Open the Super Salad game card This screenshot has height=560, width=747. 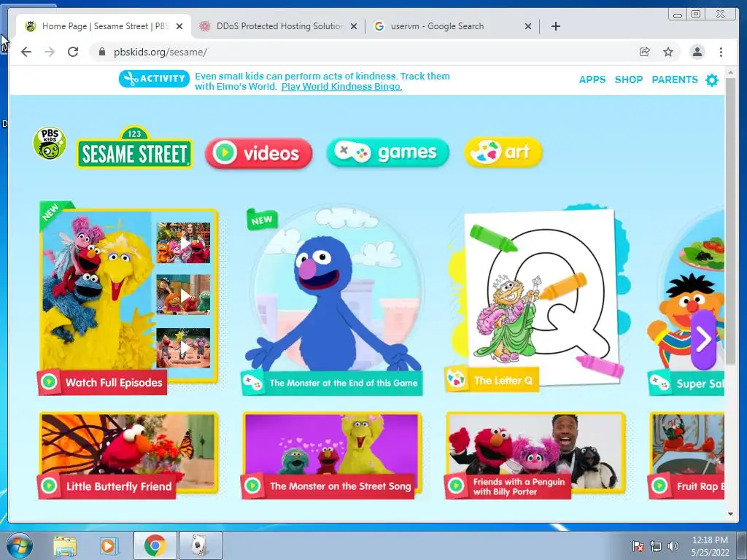click(x=686, y=303)
